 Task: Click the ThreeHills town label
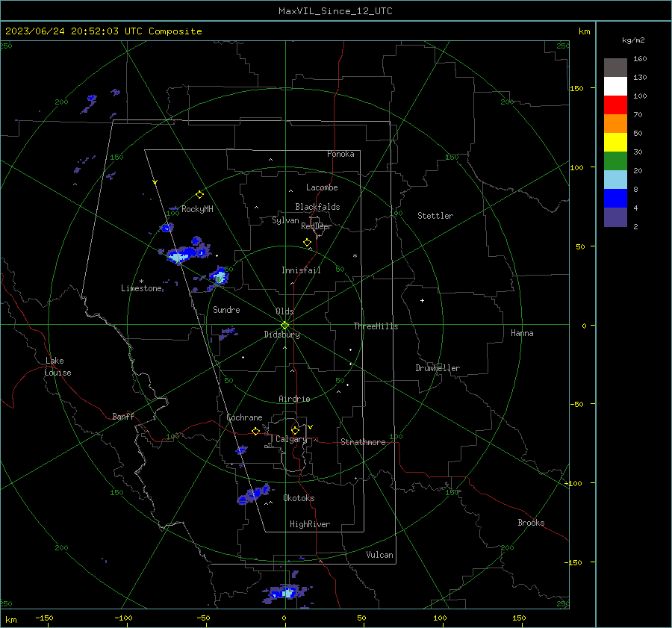376,326
